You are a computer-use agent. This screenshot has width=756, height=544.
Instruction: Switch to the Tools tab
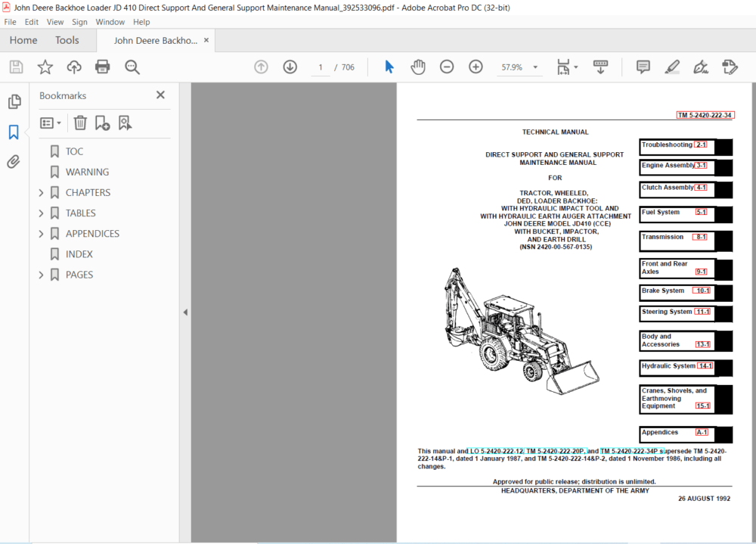pyautogui.click(x=67, y=40)
